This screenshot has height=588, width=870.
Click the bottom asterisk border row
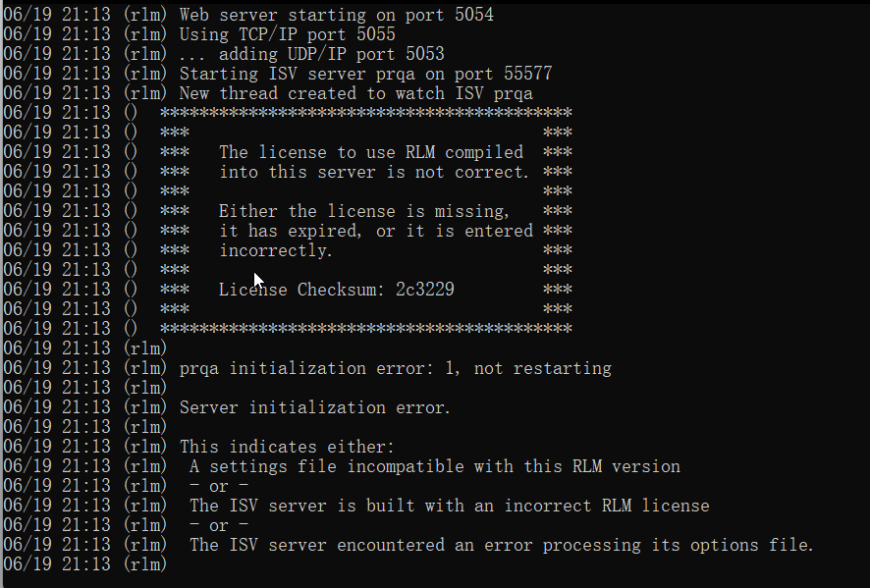click(x=366, y=329)
